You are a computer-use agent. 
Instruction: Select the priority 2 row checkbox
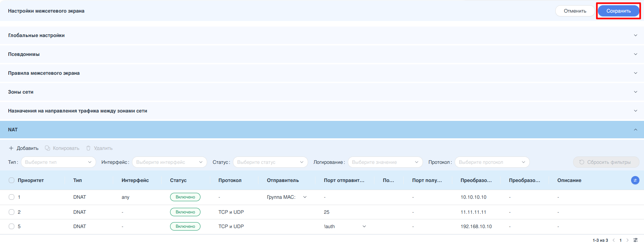click(x=12, y=212)
